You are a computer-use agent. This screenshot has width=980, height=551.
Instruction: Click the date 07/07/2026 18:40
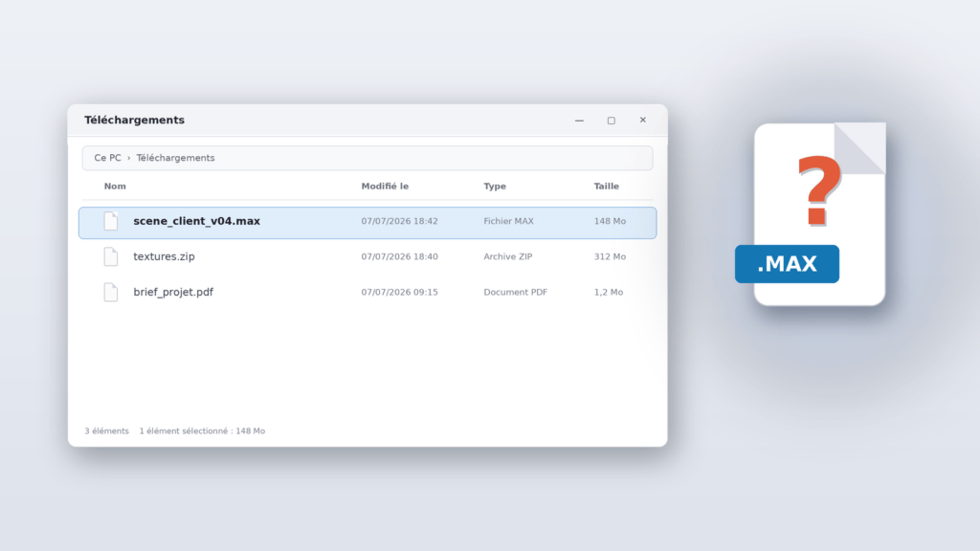(x=399, y=256)
